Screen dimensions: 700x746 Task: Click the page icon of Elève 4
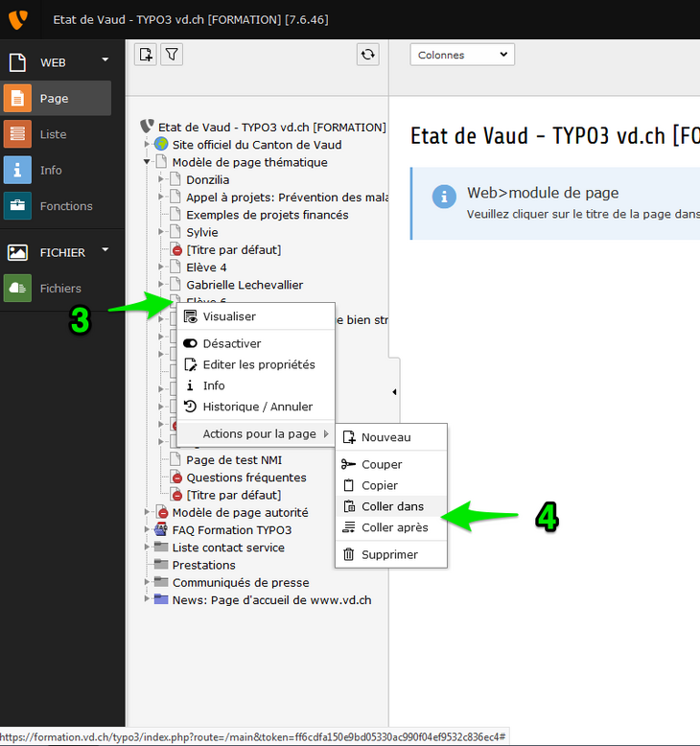click(x=175, y=267)
